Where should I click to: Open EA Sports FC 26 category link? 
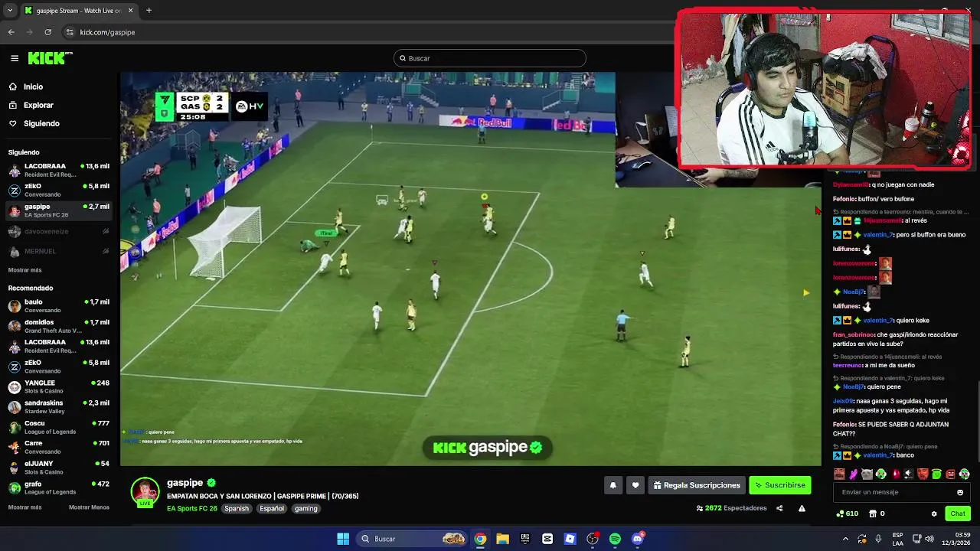pos(192,508)
